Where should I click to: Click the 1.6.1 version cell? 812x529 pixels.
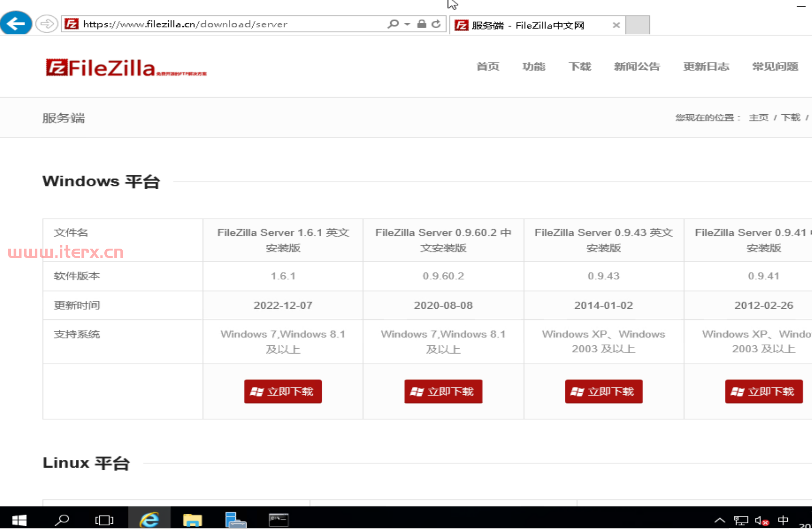pyautogui.click(x=283, y=276)
